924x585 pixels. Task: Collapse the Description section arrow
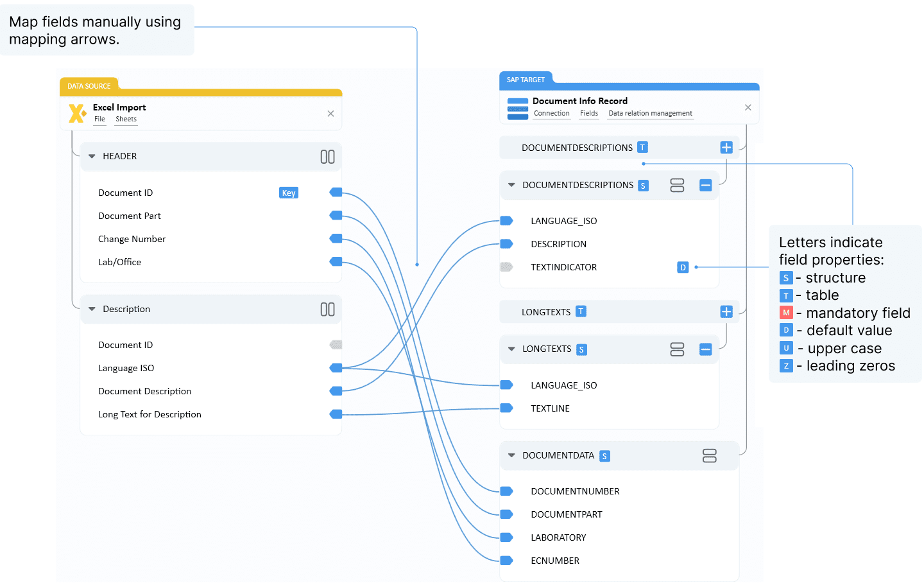tap(92, 310)
